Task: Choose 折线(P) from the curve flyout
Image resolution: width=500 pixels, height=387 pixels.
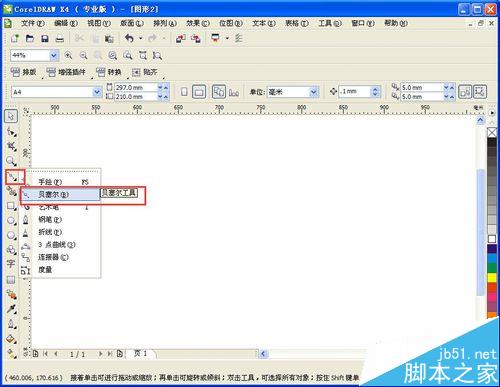Action: click(60, 232)
